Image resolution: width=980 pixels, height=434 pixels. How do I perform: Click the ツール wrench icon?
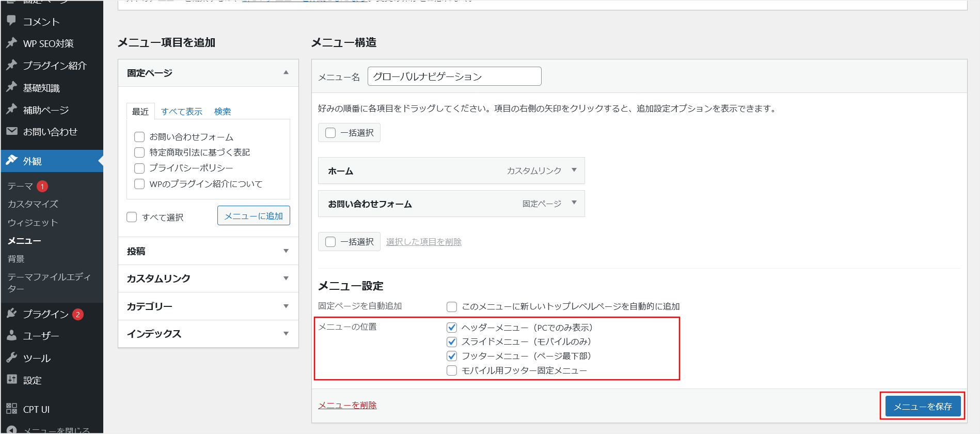(x=11, y=358)
